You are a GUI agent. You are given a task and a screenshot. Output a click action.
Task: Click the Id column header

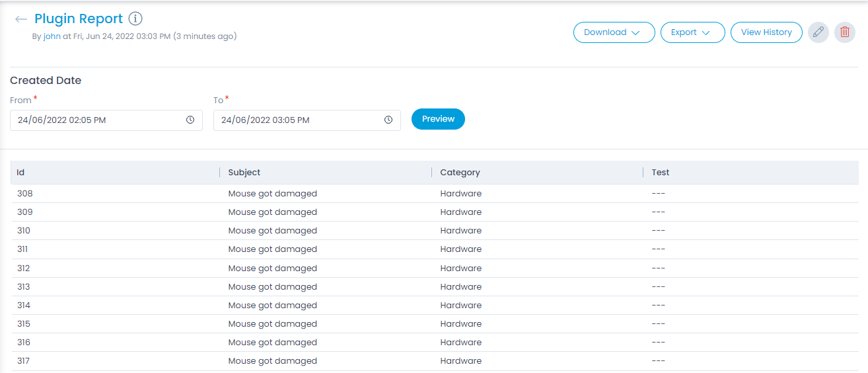click(21, 173)
